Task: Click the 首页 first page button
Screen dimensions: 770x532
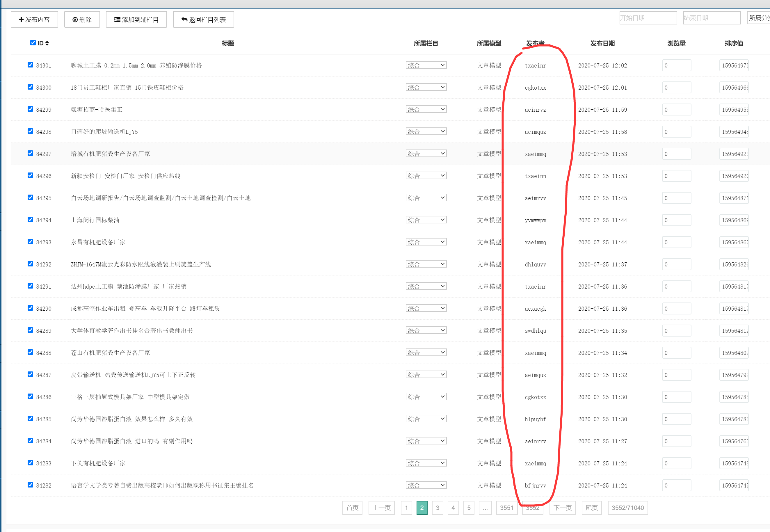Action: (352, 508)
